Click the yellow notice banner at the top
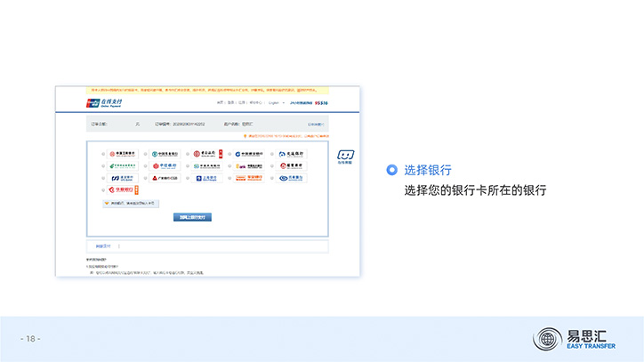Image resolution: width=644 pixels, height=362 pixels. (x=206, y=91)
